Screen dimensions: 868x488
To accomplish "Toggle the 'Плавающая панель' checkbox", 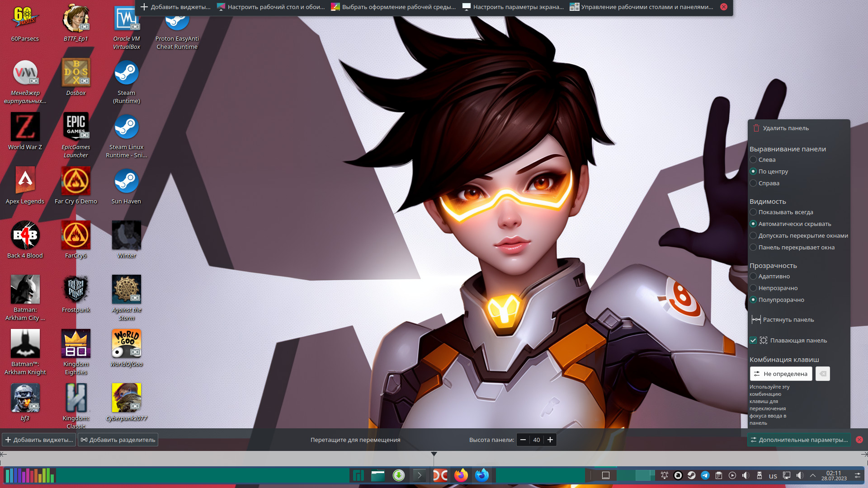I will 753,341.
